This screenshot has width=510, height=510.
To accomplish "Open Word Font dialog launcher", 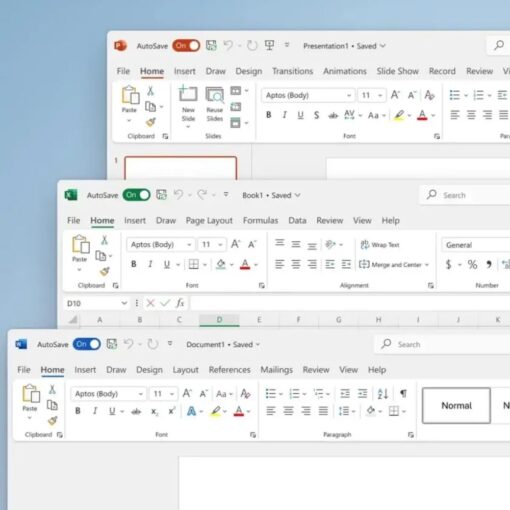I will 253,435.
